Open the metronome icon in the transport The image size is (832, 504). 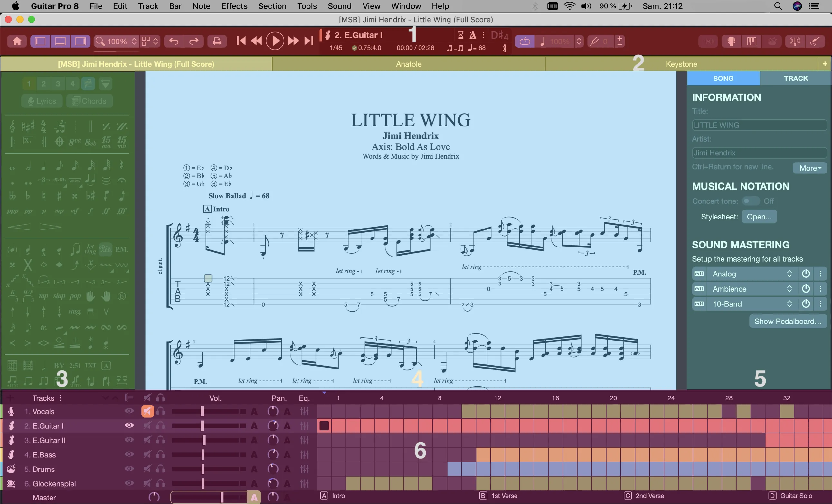473,35
